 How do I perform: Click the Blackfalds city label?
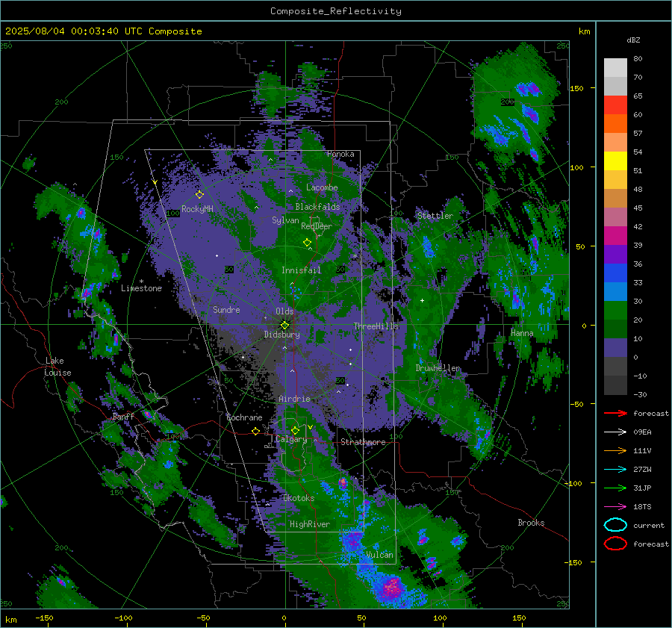tap(317, 207)
